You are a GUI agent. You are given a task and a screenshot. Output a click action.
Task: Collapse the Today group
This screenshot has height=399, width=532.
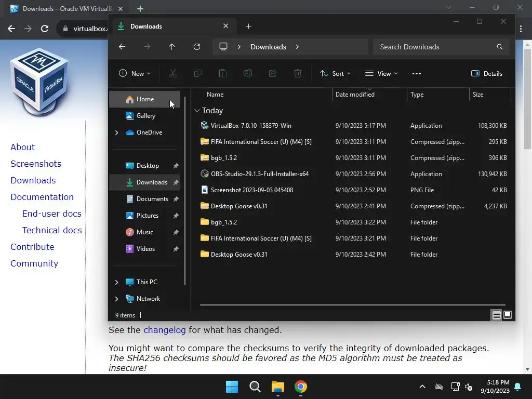click(197, 111)
